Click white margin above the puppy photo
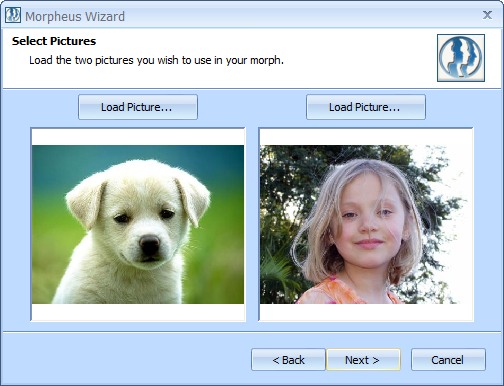Image resolution: width=504 pixels, height=386 pixels. (x=138, y=137)
